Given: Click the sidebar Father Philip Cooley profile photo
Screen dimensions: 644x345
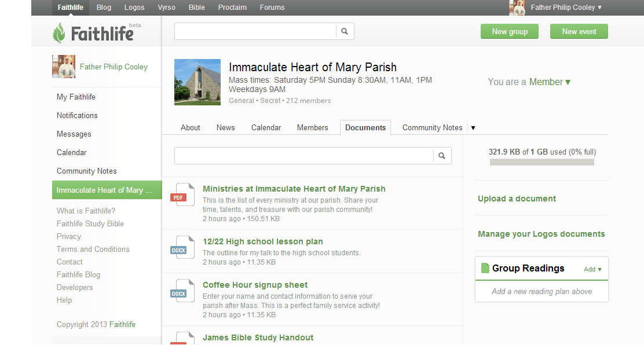Looking at the screenshot, I should [x=64, y=67].
